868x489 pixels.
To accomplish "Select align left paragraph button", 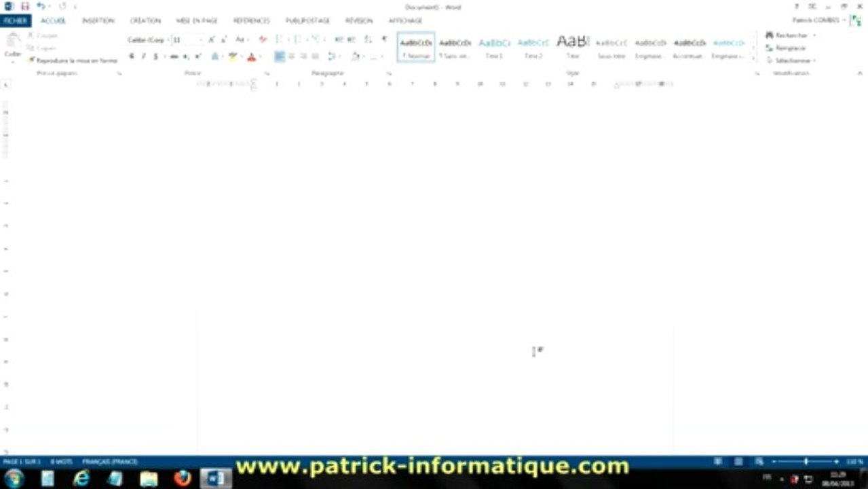I will click(x=280, y=56).
